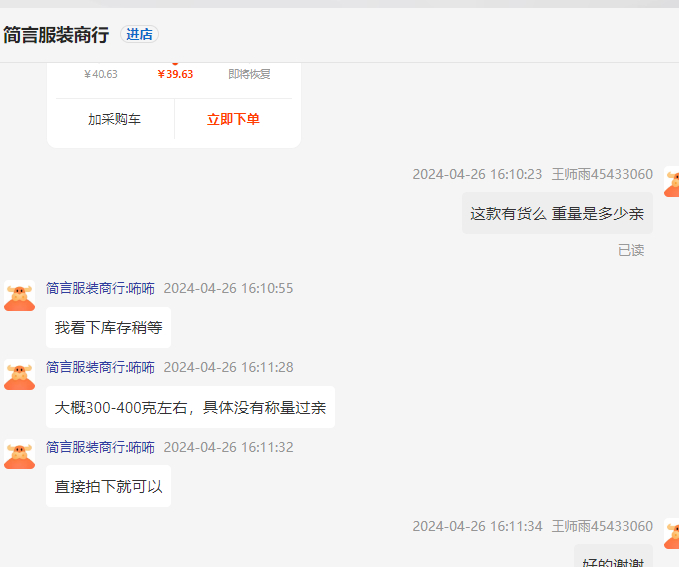
Task: Click username 王师雨45433060 at 16:10:23
Action: point(602,174)
